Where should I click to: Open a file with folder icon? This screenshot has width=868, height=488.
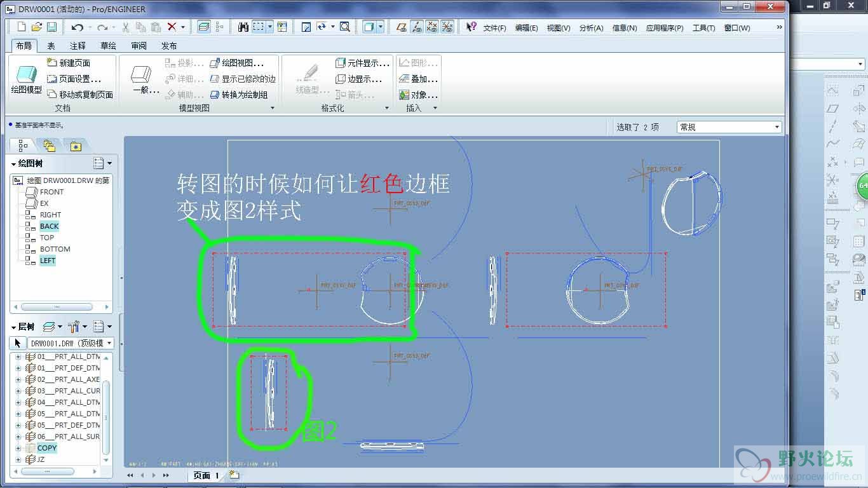click(x=37, y=27)
